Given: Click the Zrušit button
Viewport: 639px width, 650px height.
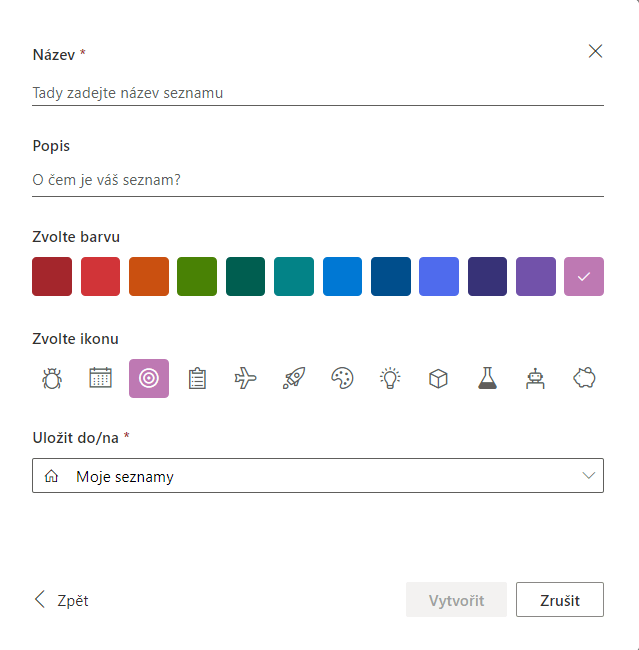Looking at the screenshot, I should pyautogui.click(x=560, y=600).
